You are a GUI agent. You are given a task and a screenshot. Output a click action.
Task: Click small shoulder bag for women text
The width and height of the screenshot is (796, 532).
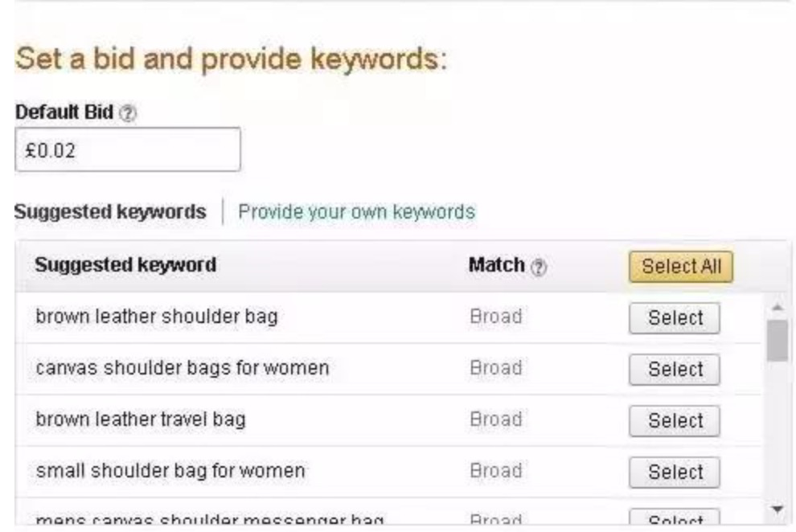point(170,471)
